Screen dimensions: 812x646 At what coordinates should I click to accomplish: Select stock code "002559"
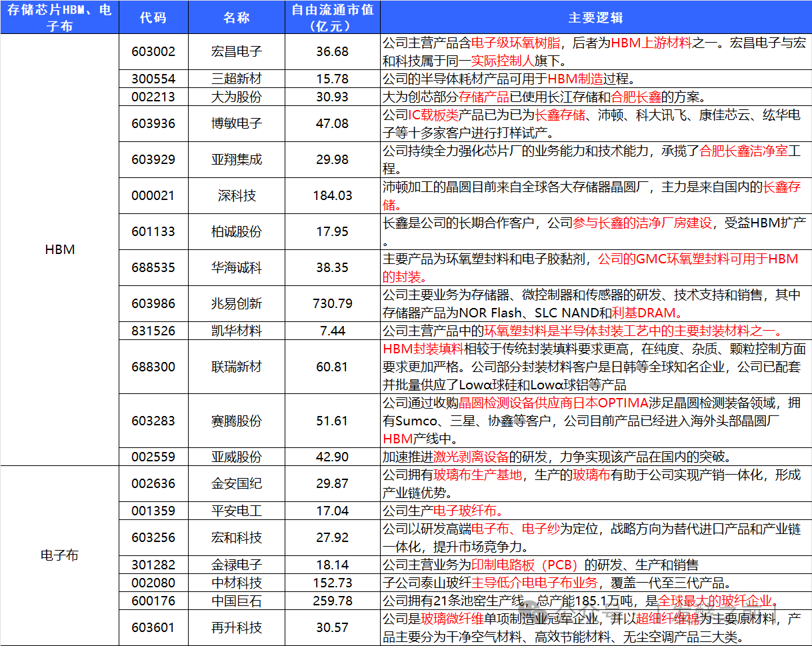coord(153,457)
